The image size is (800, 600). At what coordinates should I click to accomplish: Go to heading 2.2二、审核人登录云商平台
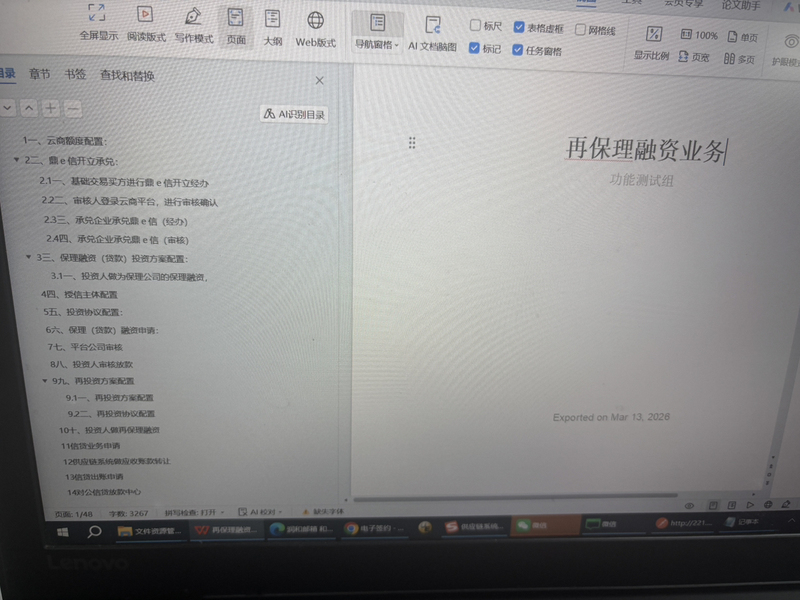130,202
